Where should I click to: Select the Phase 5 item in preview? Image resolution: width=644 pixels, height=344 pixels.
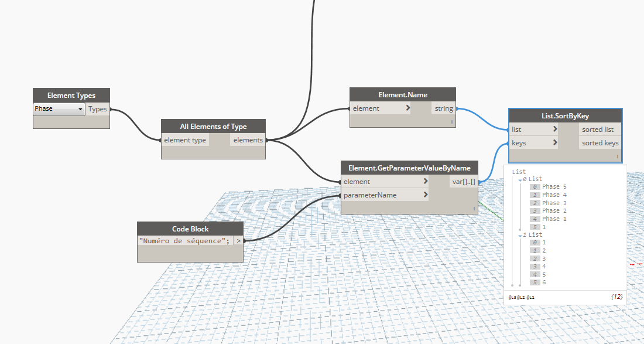pyautogui.click(x=554, y=187)
